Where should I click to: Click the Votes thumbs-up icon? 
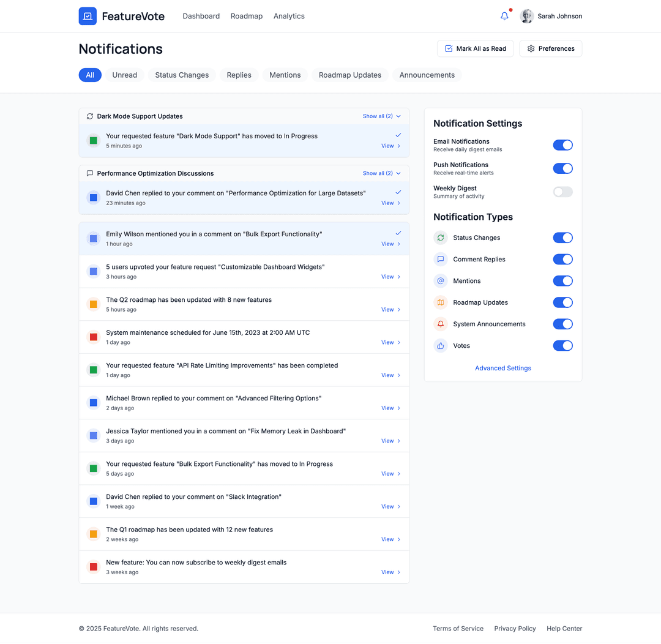pyautogui.click(x=440, y=345)
